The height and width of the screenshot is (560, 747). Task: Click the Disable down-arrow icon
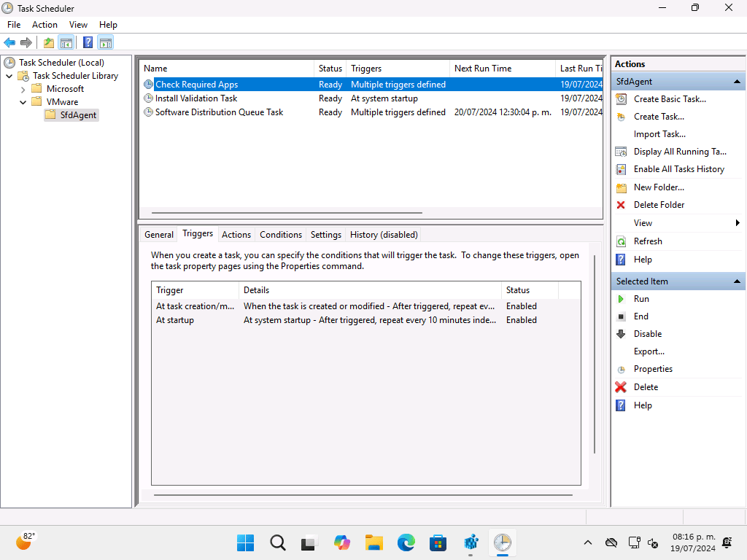click(x=621, y=334)
